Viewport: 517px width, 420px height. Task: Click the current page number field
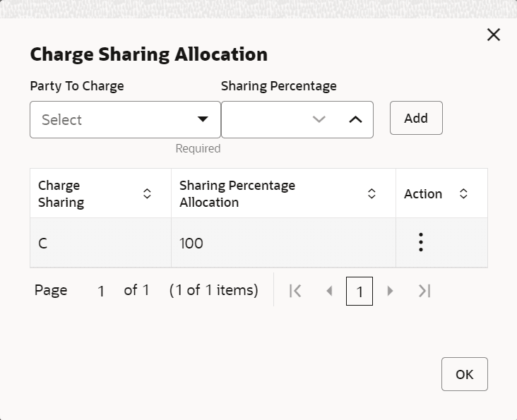[x=101, y=291]
